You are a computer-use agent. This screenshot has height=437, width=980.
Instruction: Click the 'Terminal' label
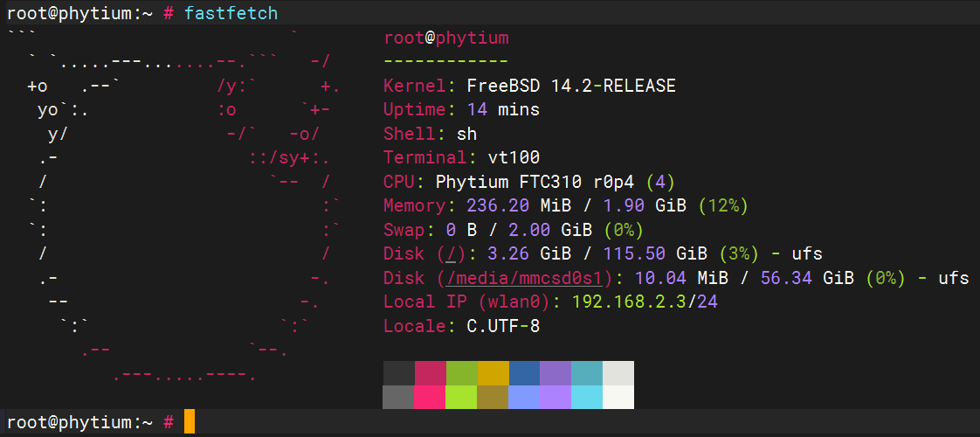point(425,157)
